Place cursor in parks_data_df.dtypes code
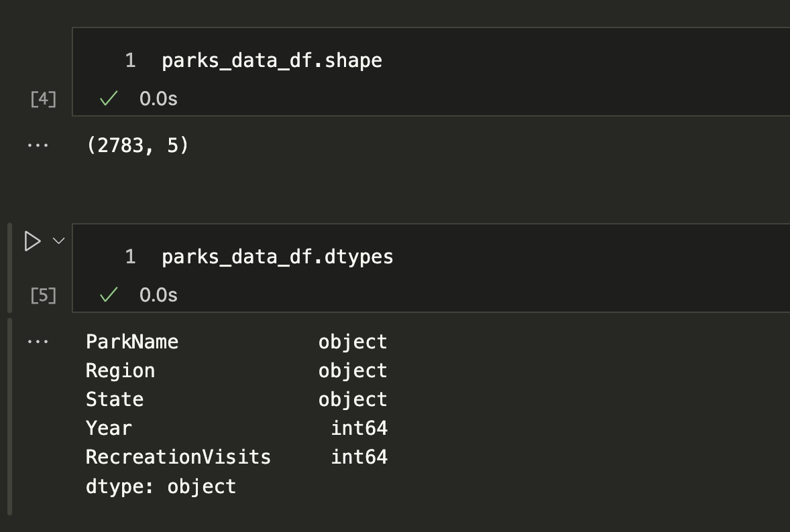The height and width of the screenshot is (532, 790). click(277, 257)
